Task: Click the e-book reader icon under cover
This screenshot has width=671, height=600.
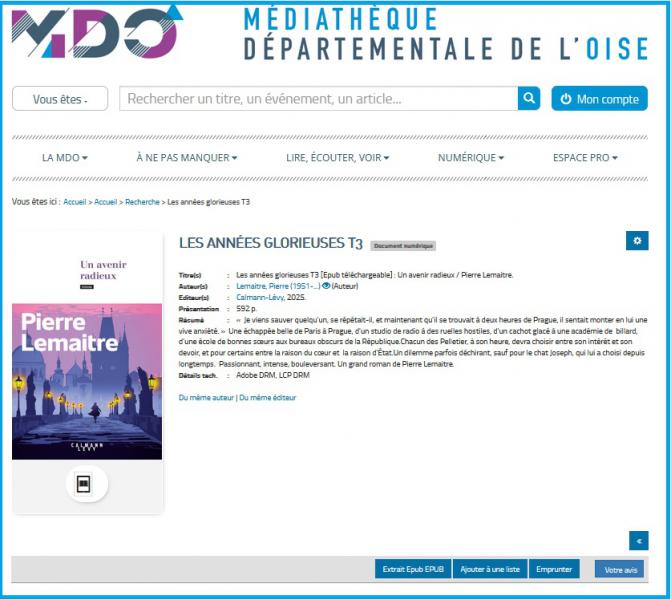Action: (x=86, y=484)
